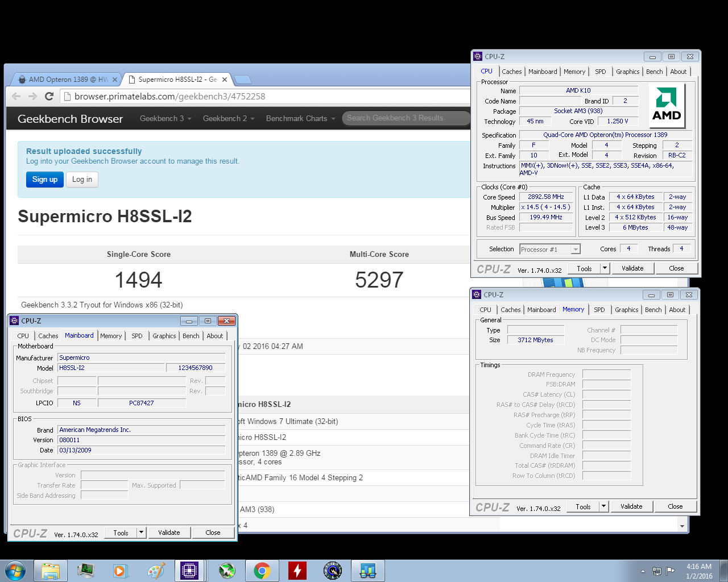Open the clock-dial taskbar application
728x582 pixels.
point(332,571)
